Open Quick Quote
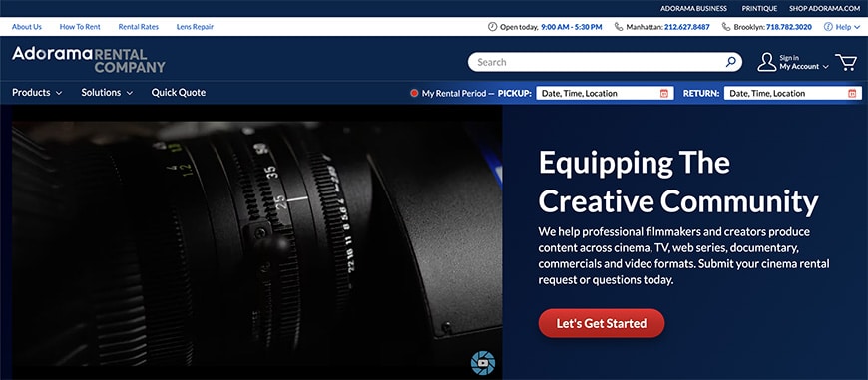The height and width of the screenshot is (380, 868). point(179,93)
